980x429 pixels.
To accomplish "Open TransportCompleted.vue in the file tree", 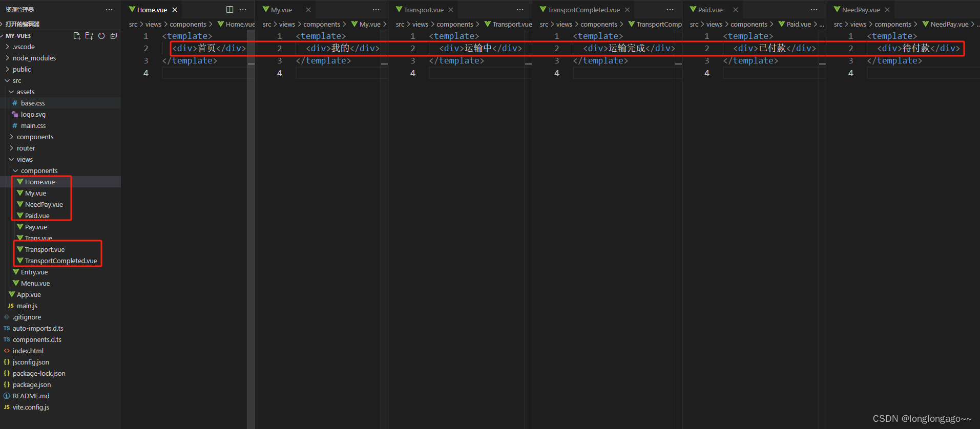I will [60, 261].
